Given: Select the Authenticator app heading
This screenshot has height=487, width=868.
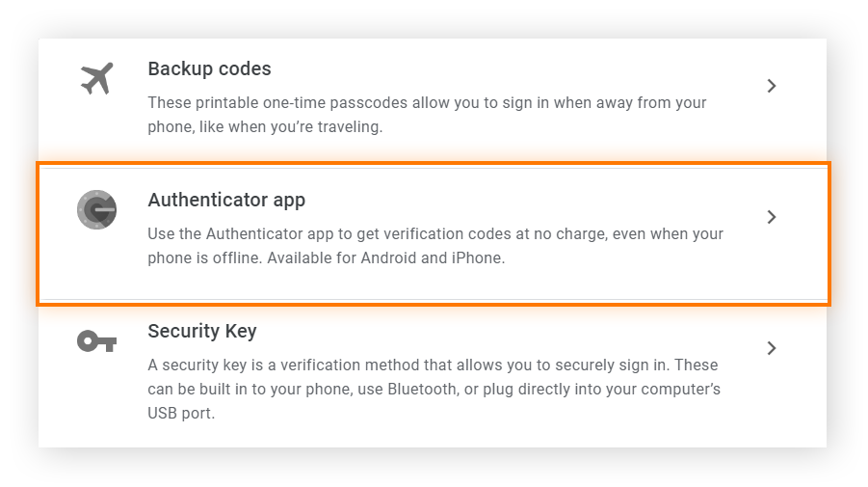Looking at the screenshot, I should (x=226, y=201).
